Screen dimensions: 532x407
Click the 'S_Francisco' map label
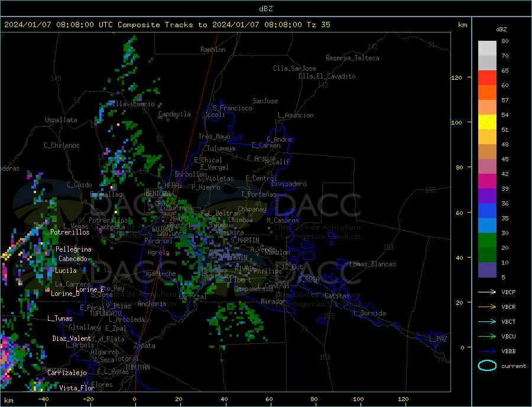click(232, 108)
